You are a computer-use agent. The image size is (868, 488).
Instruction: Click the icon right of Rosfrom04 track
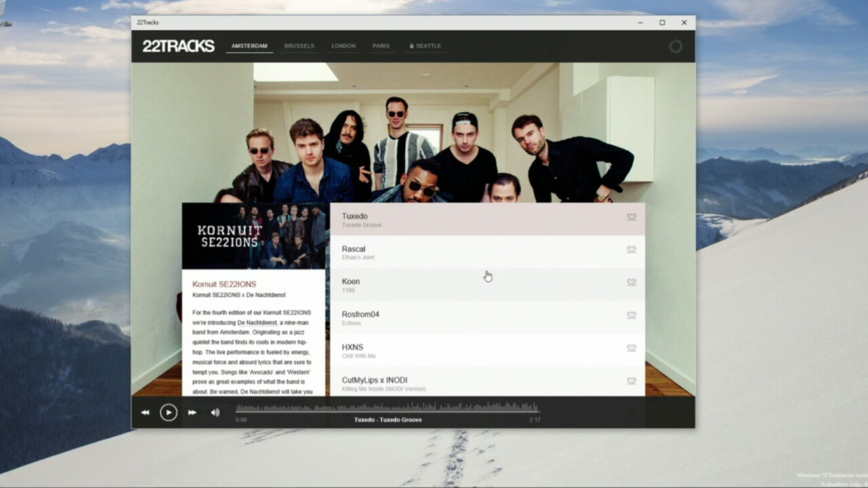[x=631, y=315]
